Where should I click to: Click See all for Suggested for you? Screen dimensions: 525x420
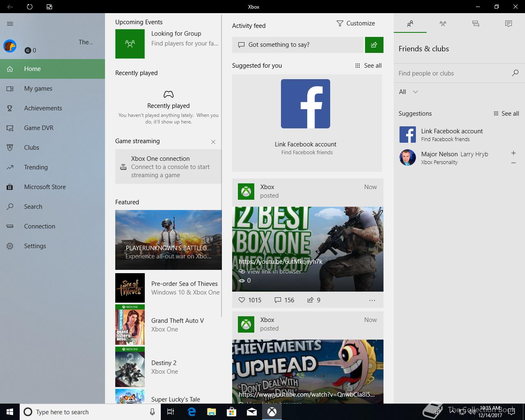point(368,66)
